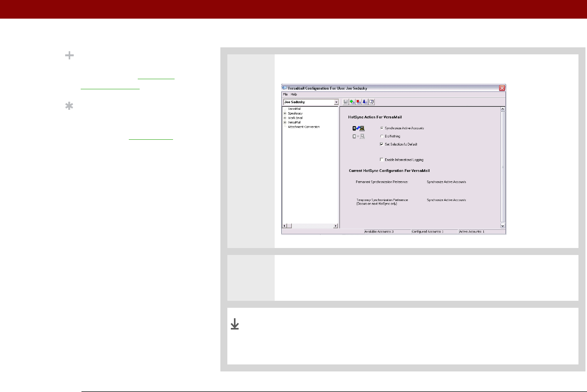Viewport: 587px width, 392px height.
Task: Open the Help menu
Action: click(294, 94)
